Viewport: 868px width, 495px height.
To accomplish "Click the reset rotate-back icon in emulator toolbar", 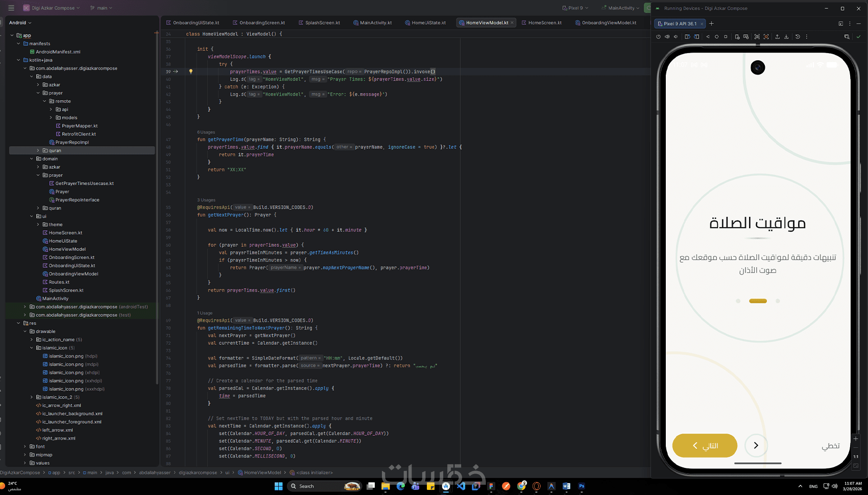I will [798, 37].
